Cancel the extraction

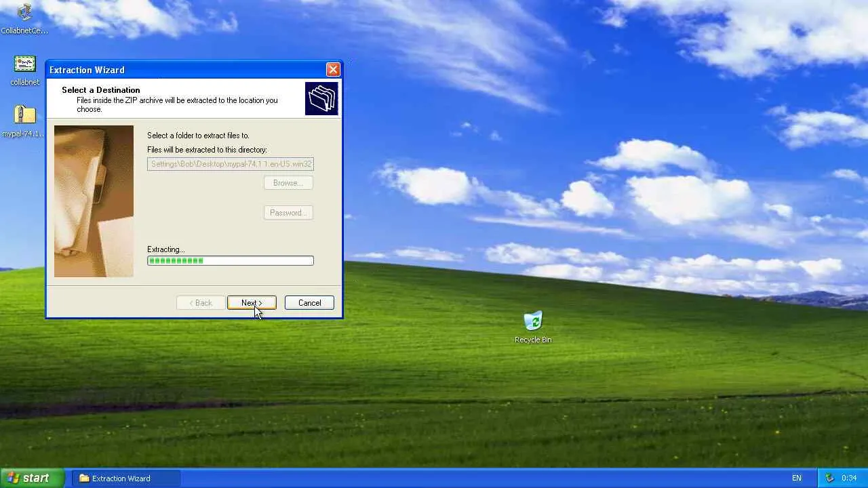pyautogui.click(x=309, y=303)
